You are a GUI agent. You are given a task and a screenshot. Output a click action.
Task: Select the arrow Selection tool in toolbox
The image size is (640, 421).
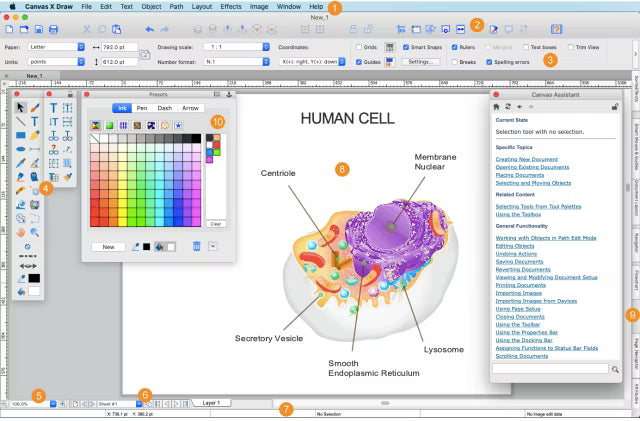(20, 107)
